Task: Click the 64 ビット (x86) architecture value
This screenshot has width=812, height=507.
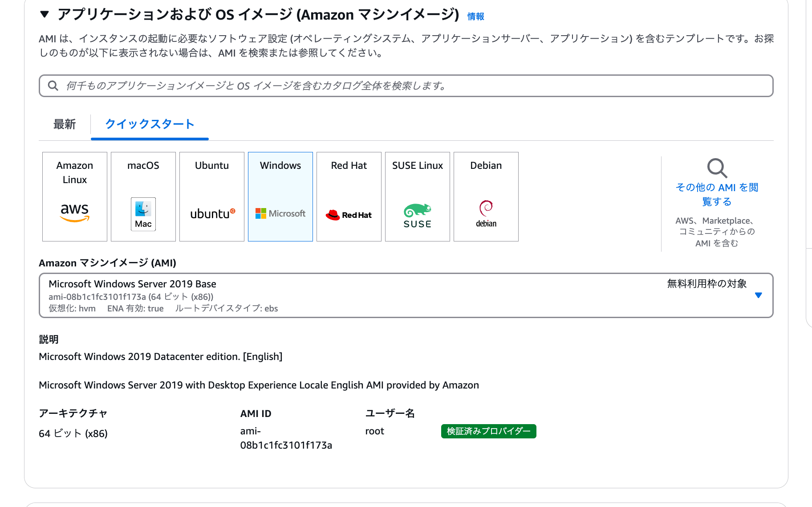Action: (73, 433)
